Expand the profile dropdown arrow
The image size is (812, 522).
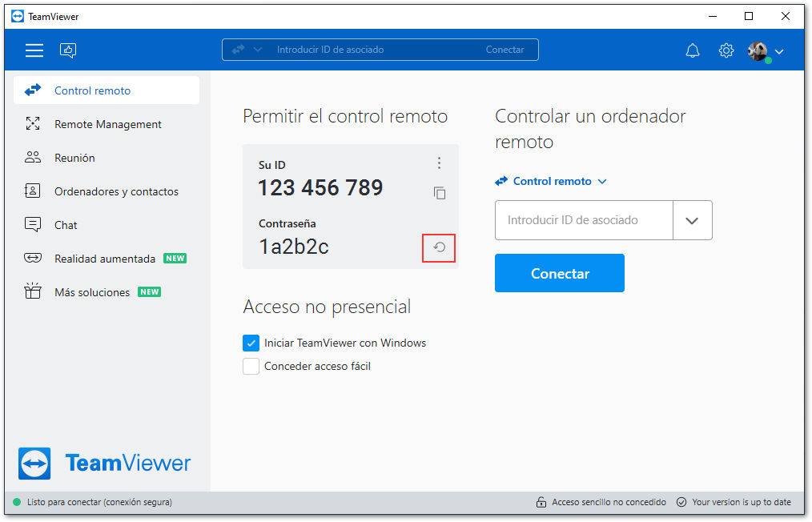click(779, 51)
